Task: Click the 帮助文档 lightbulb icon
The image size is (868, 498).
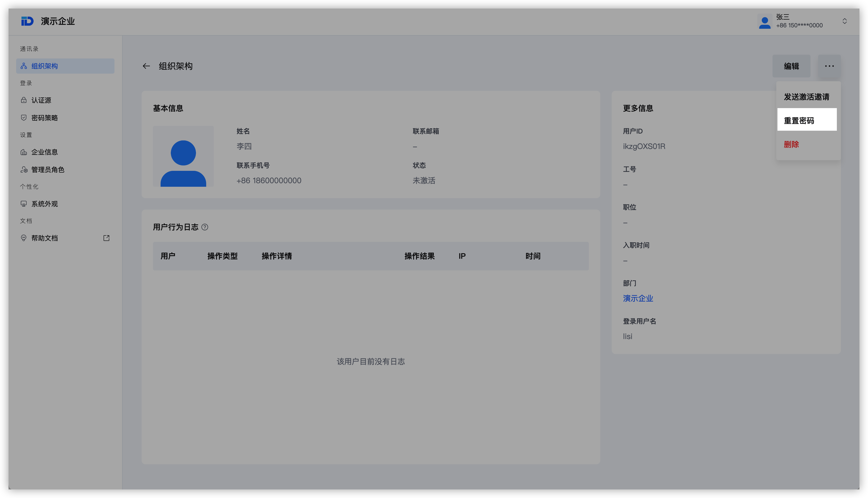Action: click(24, 238)
